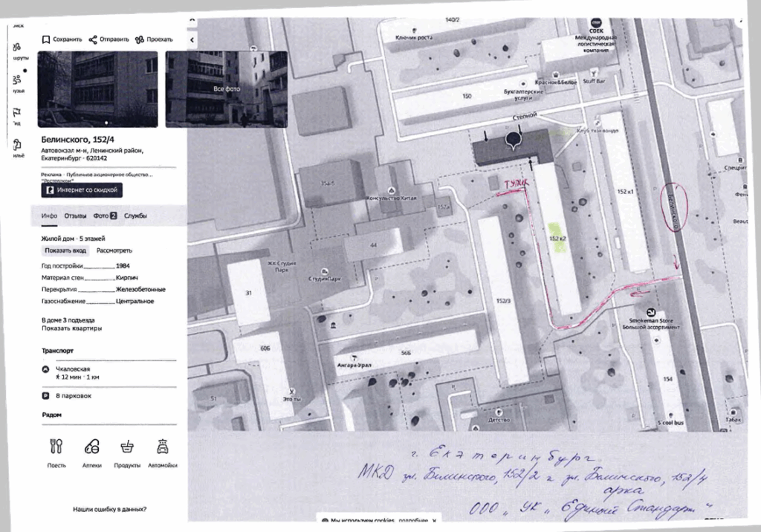Click the Сохранить bookmark icon

(45, 39)
